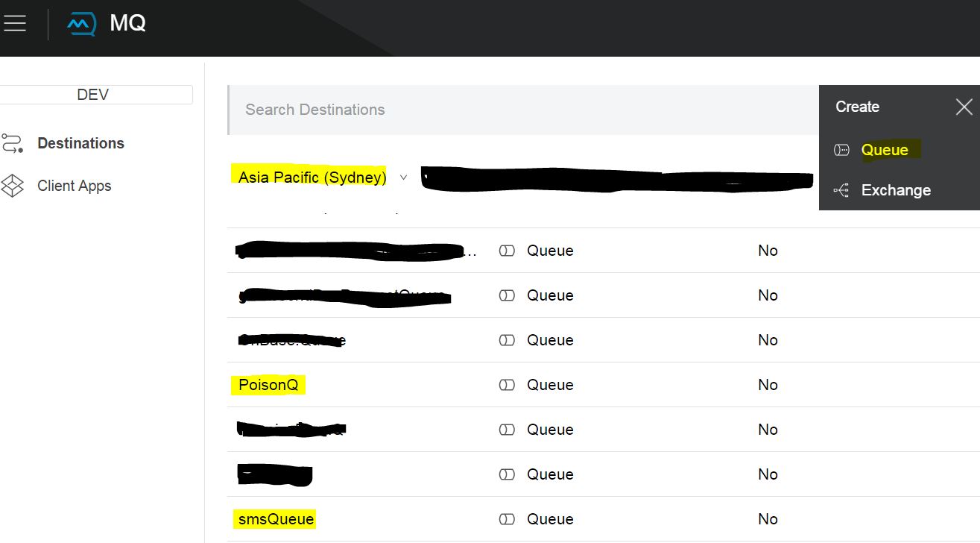
Task: Click the MQ logo icon
Action: click(x=81, y=24)
